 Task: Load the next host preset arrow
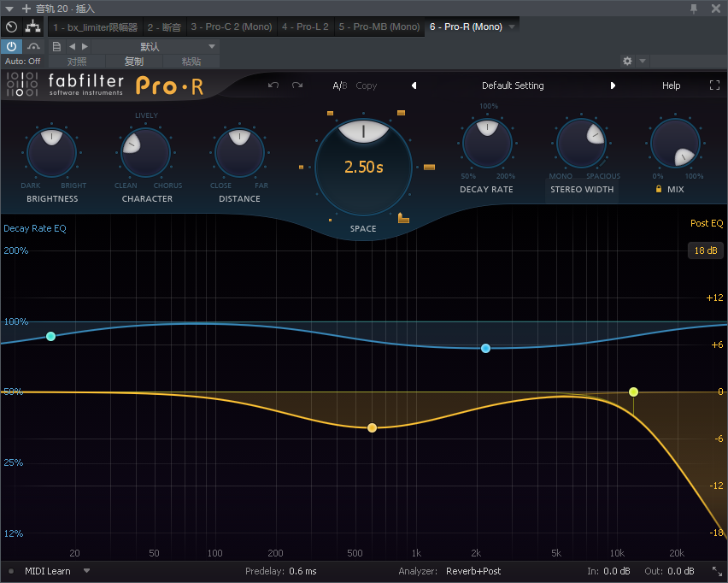click(x=85, y=46)
